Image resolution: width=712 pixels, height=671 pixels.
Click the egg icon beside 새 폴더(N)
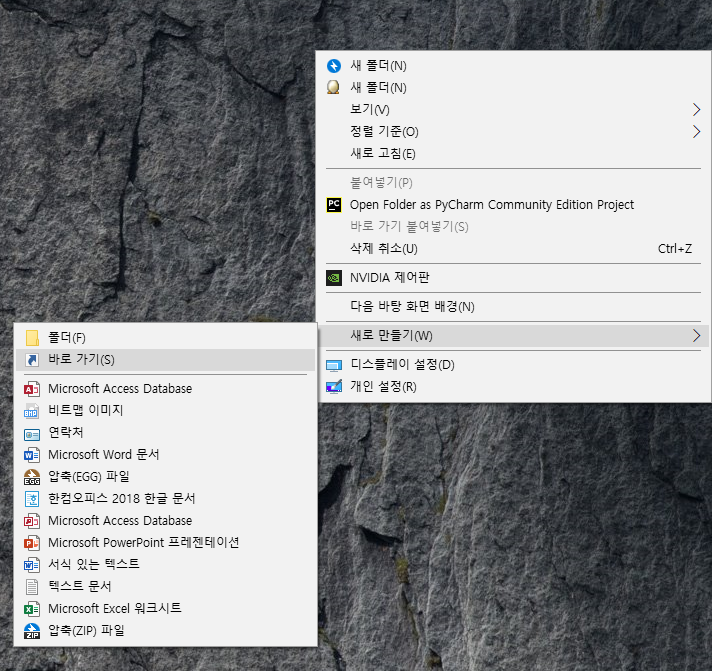click(333, 87)
